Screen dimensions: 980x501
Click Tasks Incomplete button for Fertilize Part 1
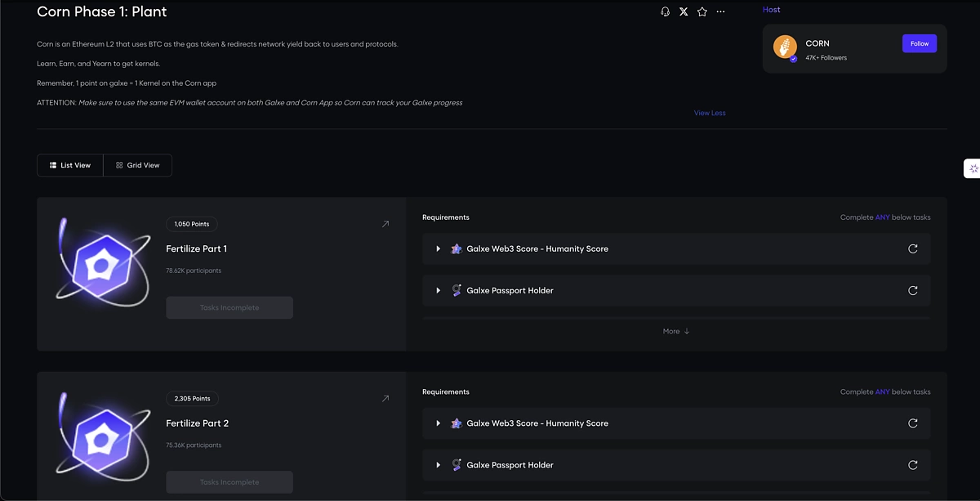point(229,307)
